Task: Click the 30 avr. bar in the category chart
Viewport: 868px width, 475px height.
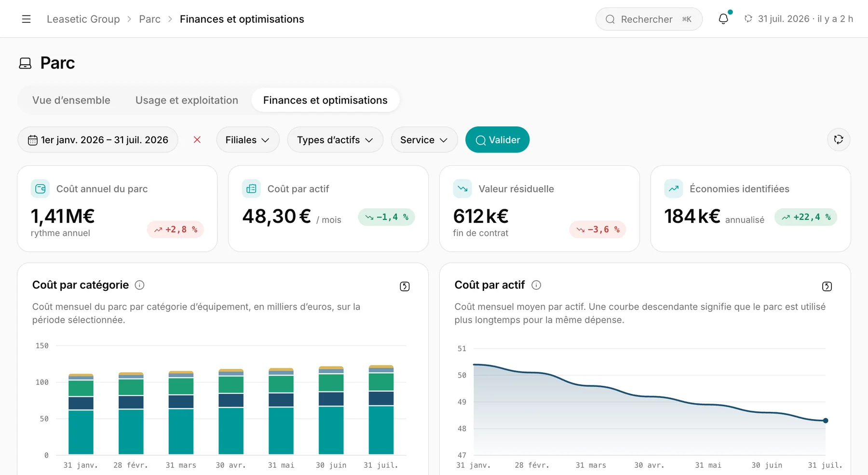Action: (231, 411)
